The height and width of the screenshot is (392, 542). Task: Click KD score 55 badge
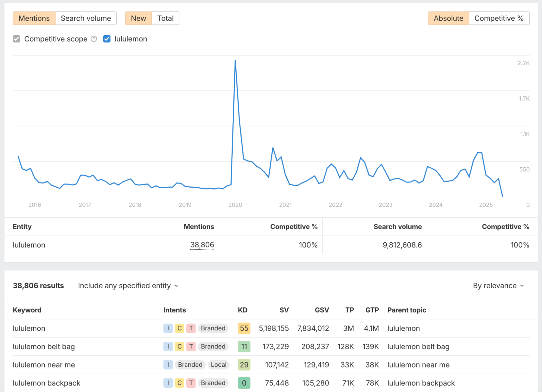click(244, 328)
